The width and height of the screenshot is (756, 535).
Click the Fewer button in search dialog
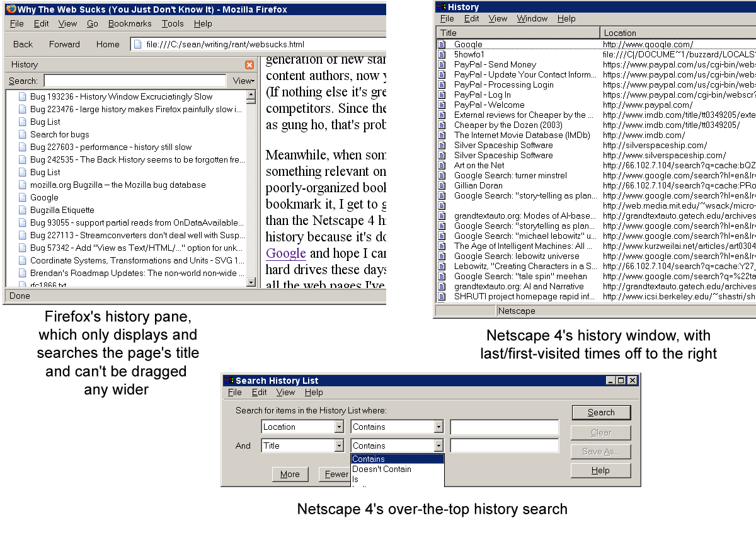coord(335,474)
